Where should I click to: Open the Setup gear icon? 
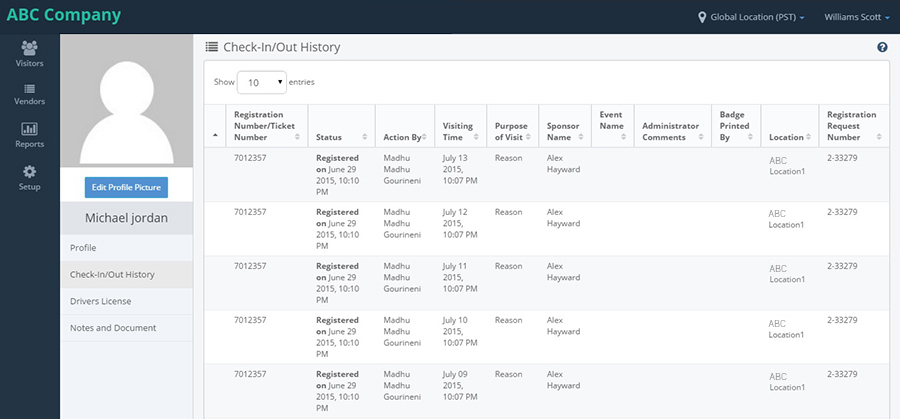point(29,172)
